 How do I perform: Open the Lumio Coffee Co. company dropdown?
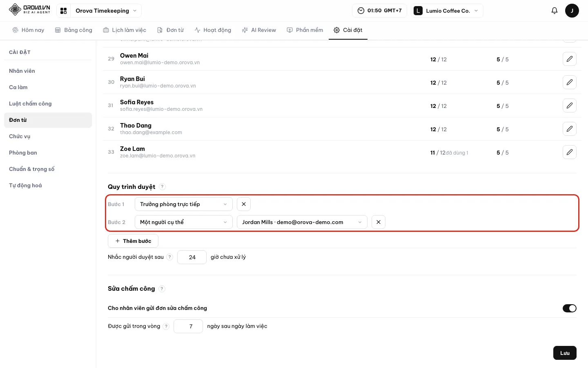pyautogui.click(x=446, y=11)
